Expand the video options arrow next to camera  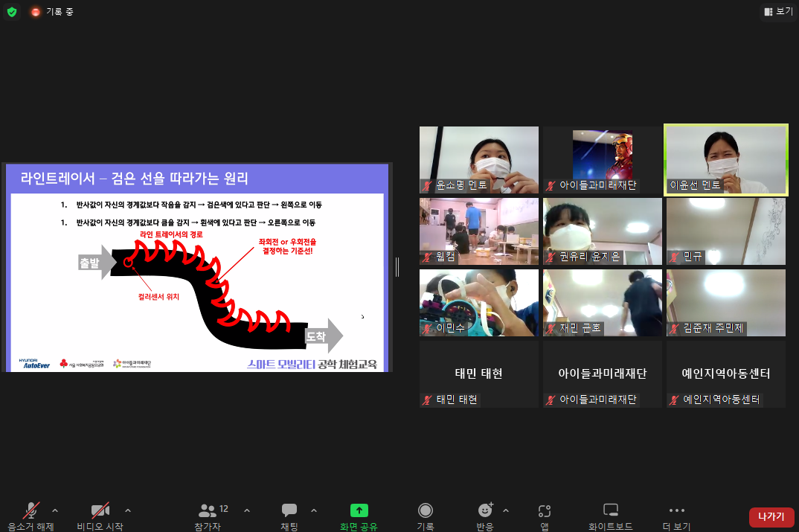click(128, 510)
